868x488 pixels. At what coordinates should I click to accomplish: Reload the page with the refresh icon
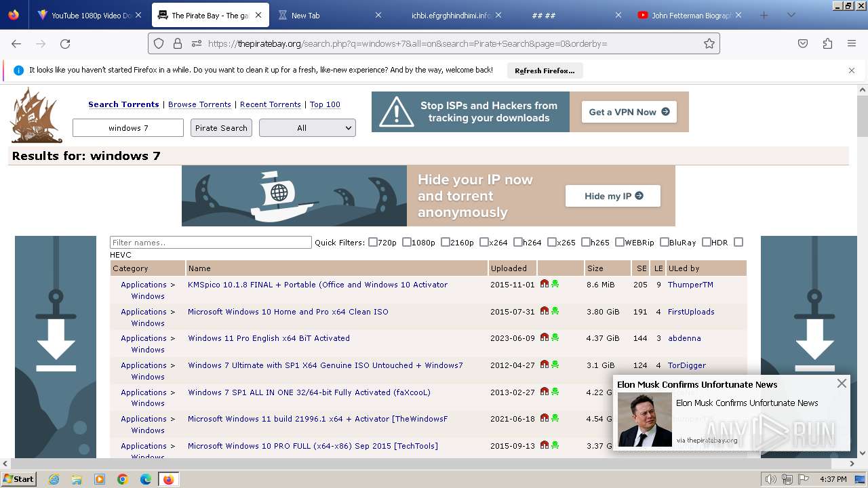[65, 43]
